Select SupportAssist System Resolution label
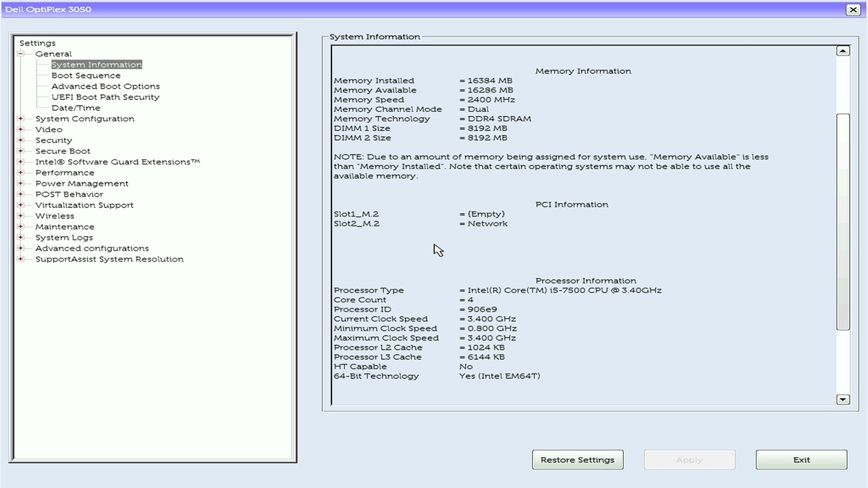Screen dimensions: 868x488 [110, 260]
